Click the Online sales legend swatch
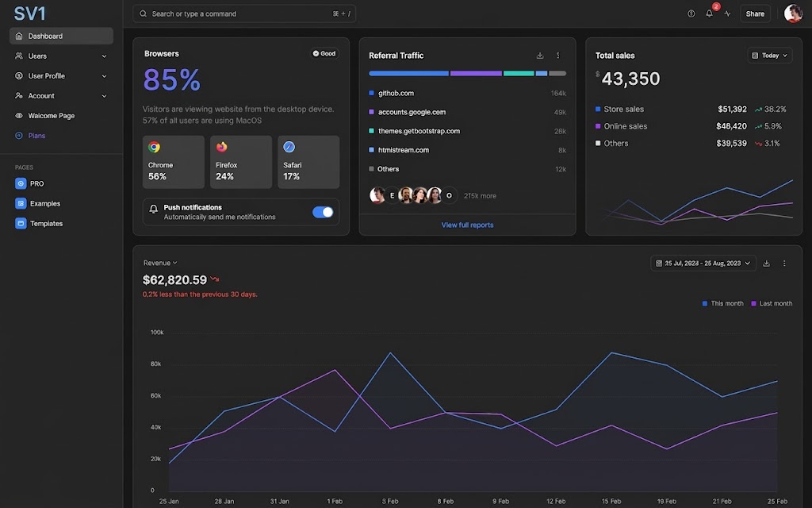 (x=598, y=126)
